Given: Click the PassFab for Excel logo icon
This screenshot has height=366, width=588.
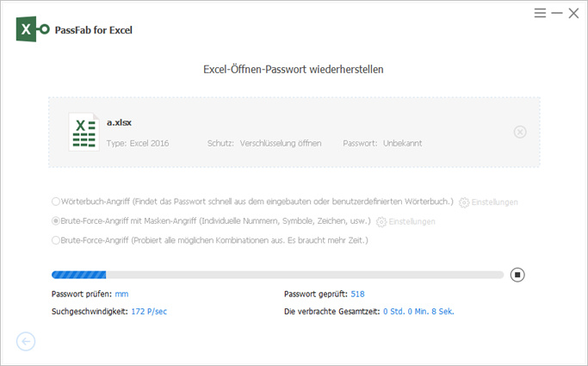Looking at the screenshot, I should pyautogui.click(x=33, y=29).
